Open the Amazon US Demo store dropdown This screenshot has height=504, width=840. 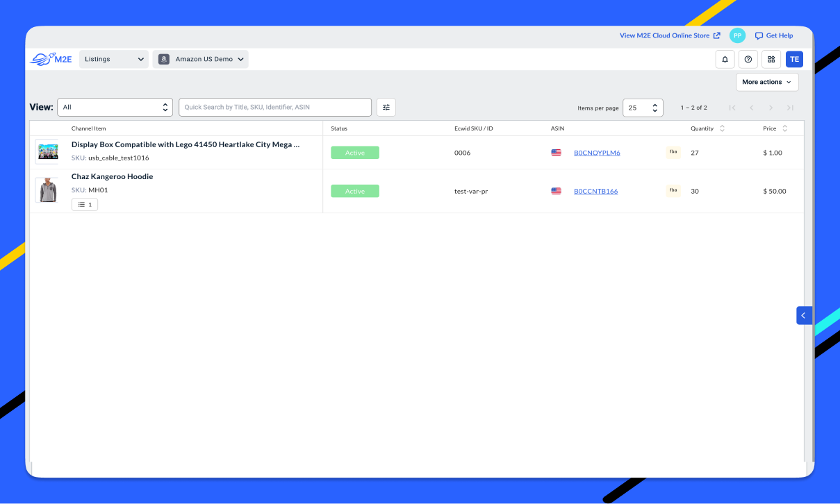click(x=200, y=59)
